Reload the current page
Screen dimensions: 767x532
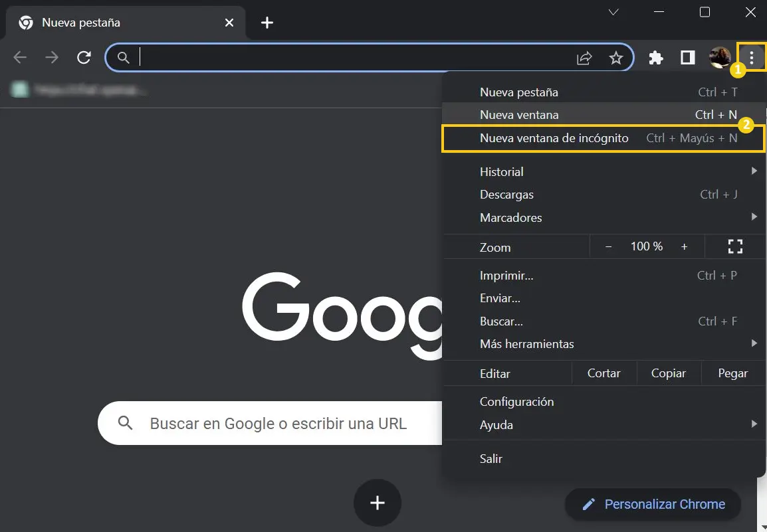tap(84, 58)
